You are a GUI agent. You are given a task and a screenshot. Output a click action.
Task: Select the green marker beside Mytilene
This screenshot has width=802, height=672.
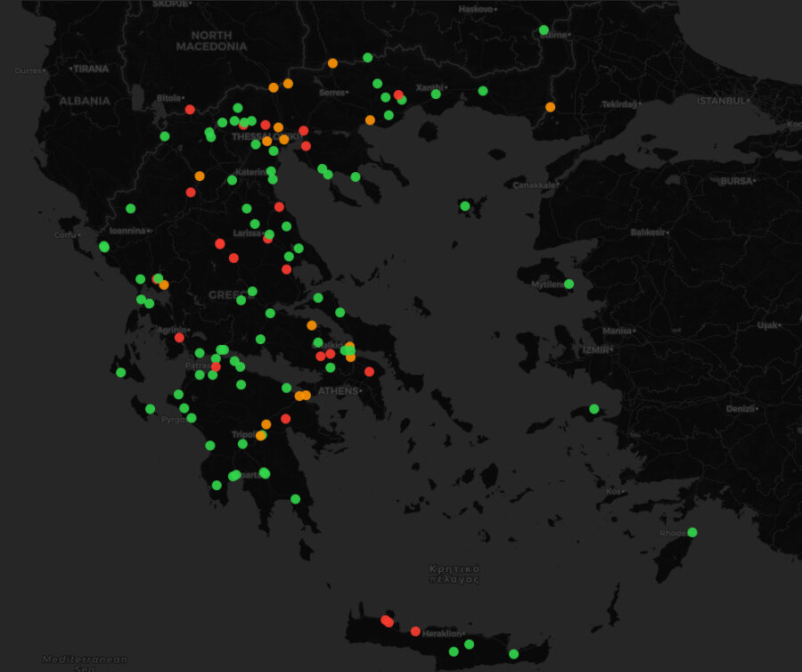(x=569, y=284)
